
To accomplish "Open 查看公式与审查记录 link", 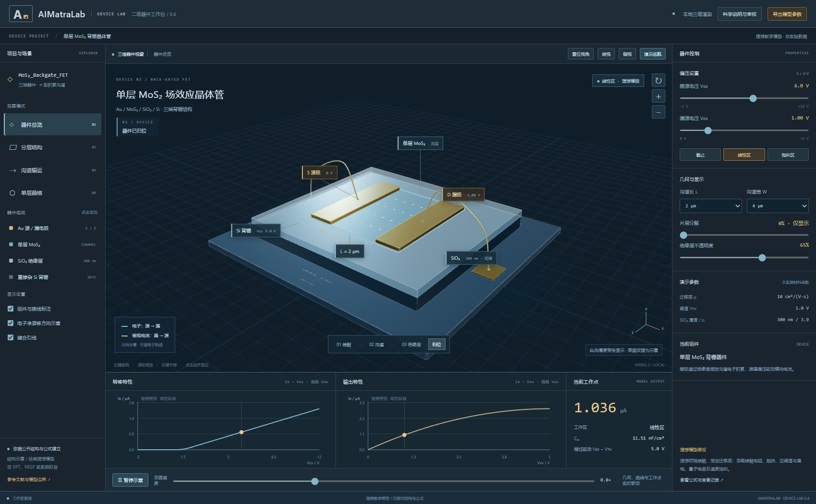I will pyautogui.click(x=701, y=480).
